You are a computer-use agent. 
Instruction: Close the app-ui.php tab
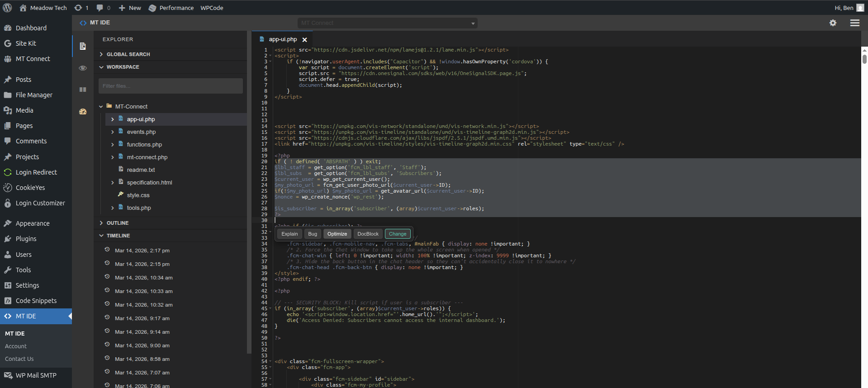coord(305,40)
